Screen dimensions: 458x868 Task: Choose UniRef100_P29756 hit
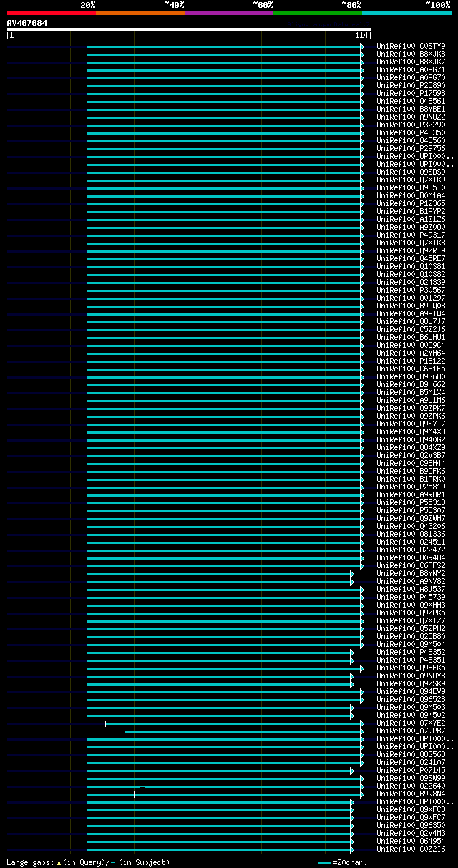(411, 148)
